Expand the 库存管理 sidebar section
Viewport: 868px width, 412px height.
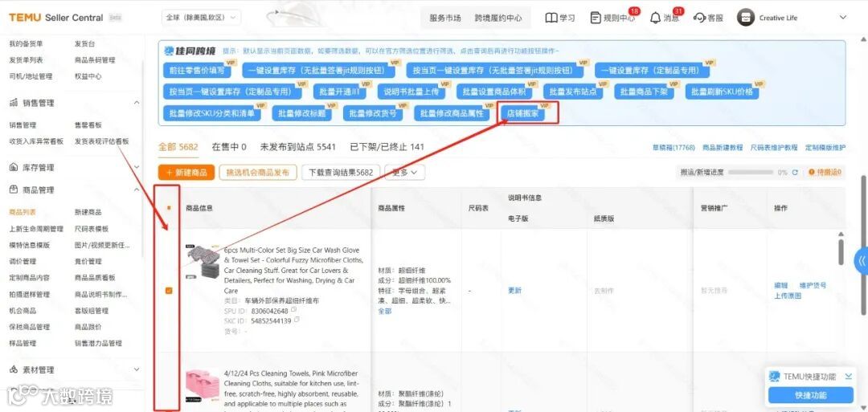137,168
